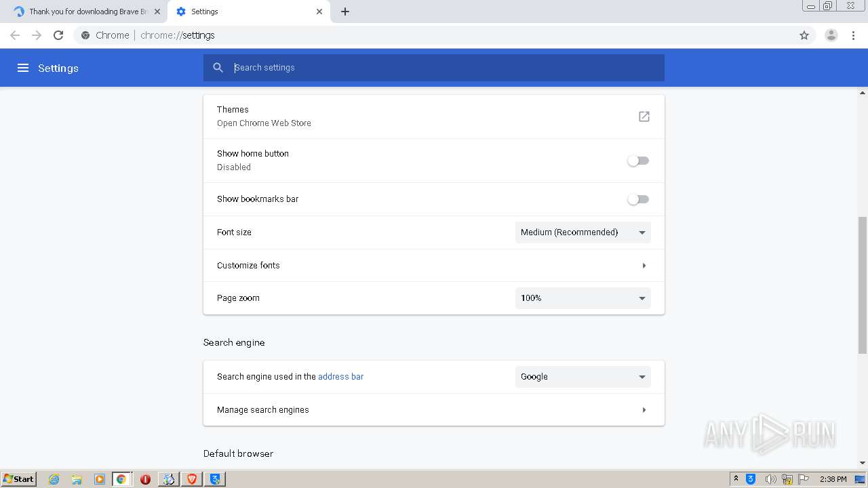Click the Themes row label
The width and height of the screenshot is (868, 488).
click(x=233, y=110)
